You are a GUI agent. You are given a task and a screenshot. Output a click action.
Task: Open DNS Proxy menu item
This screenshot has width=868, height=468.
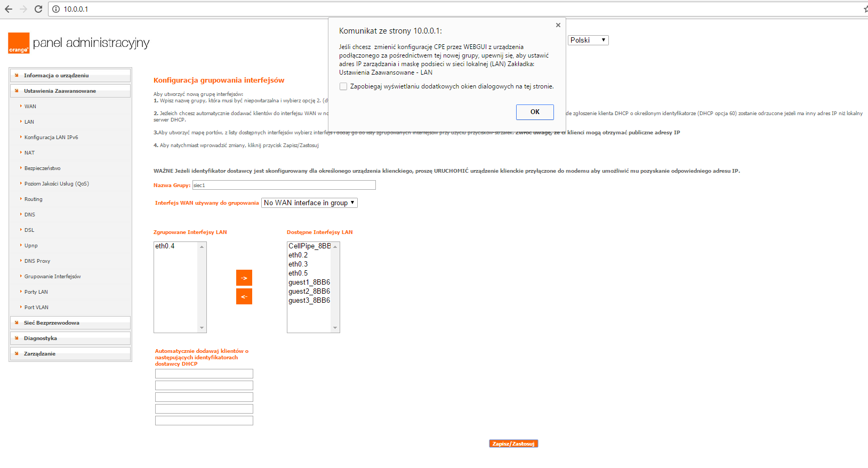[37, 261]
